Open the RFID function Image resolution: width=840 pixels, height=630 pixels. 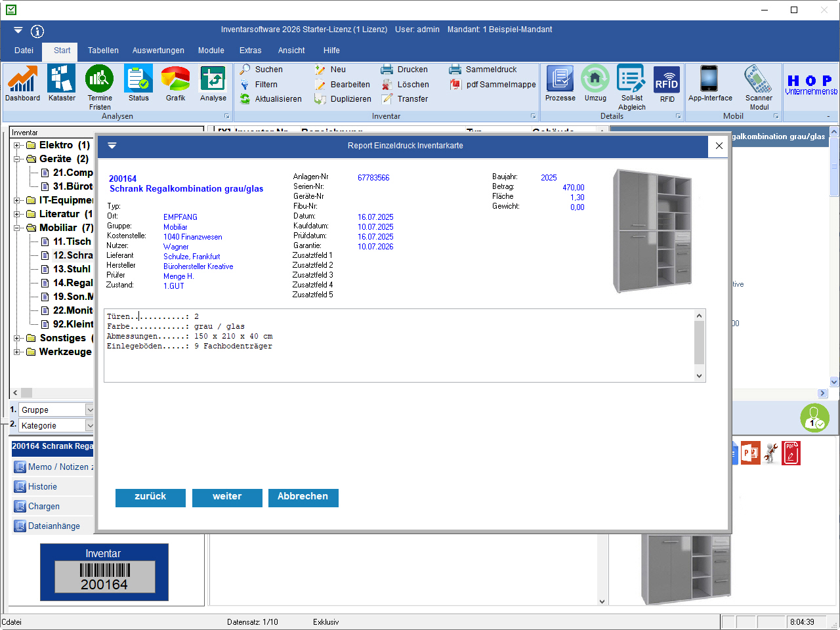(x=667, y=84)
